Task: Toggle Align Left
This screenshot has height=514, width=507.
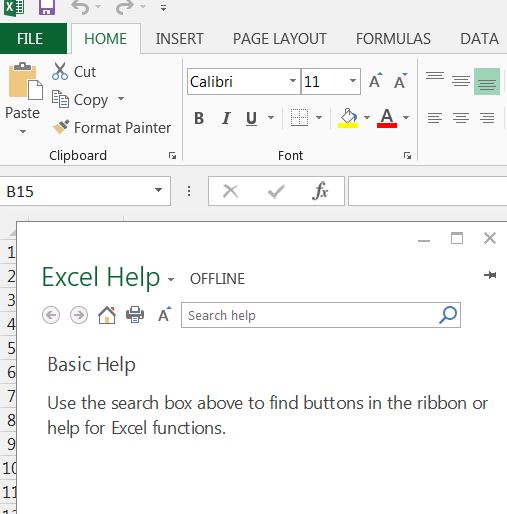Action: pyautogui.click(x=435, y=118)
